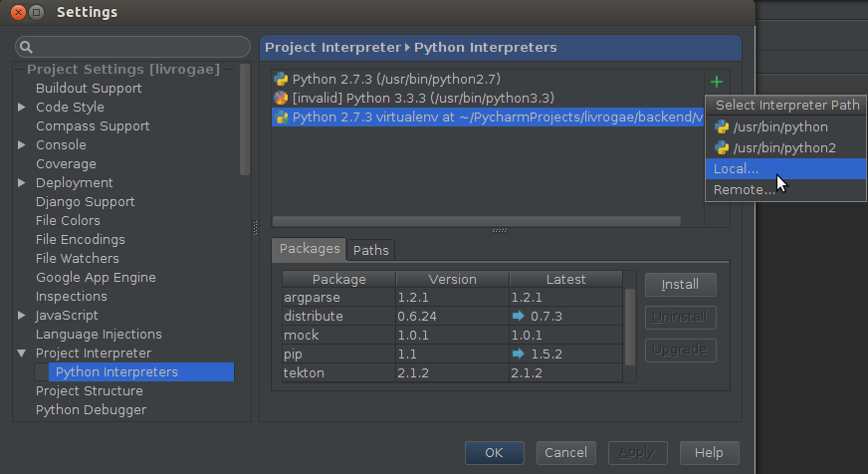The image size is (868, 474).
Task: Select the argparse package row
Action: point(452,297)
